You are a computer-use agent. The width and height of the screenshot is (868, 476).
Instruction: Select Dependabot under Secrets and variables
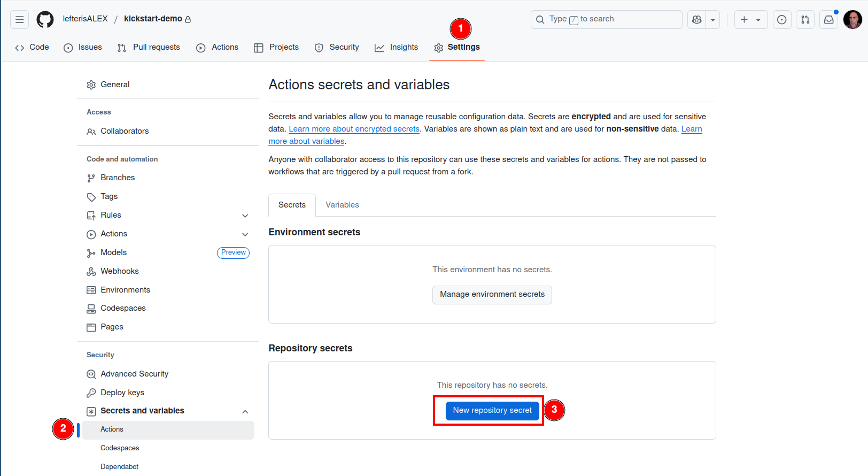168,467
